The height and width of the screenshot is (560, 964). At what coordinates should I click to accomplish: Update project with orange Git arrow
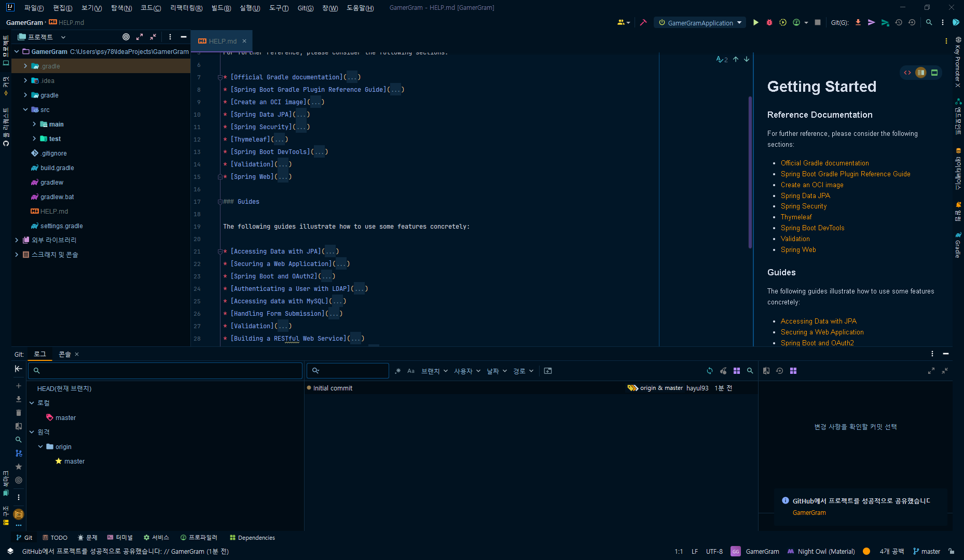click(x=858, y=22)
